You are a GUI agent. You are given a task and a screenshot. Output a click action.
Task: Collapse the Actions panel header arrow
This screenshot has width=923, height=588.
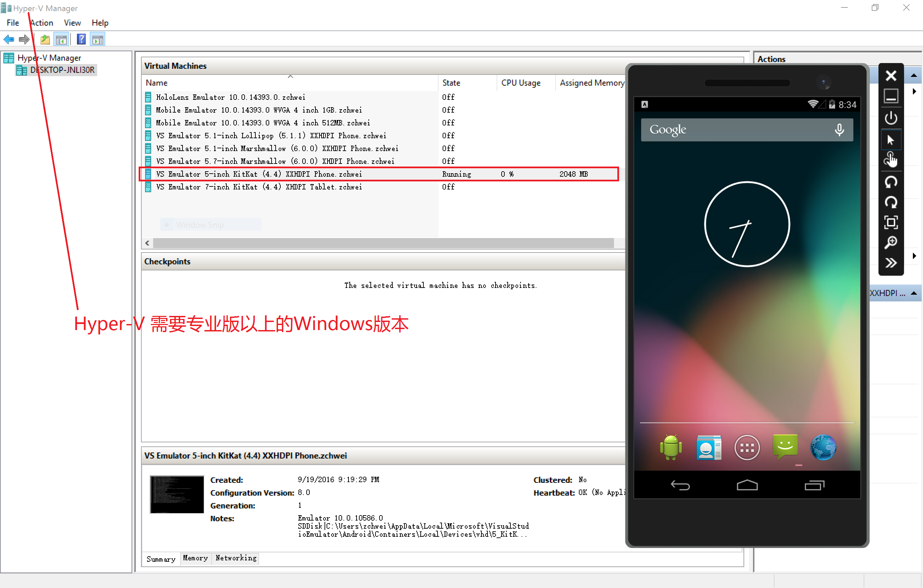(914, 75)
